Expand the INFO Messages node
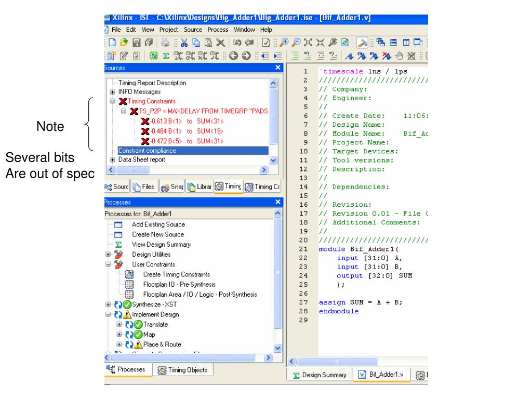This screenshot has height=399, width=532. click(x=113, y=92)
